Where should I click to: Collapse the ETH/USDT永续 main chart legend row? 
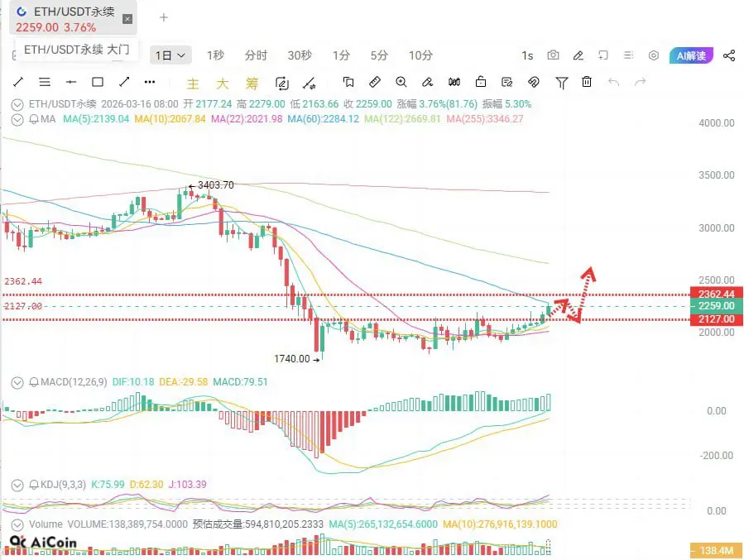click(17, 104)
